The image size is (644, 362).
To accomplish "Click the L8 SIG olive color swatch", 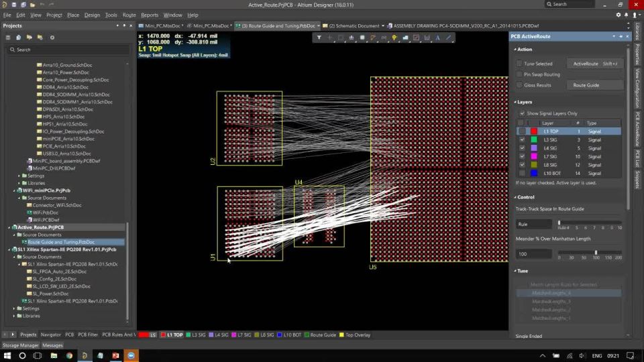I will coord(534,165).
